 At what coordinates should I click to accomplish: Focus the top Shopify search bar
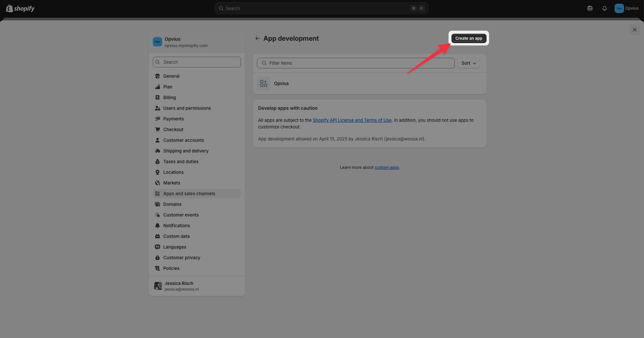tap(321, 8)
